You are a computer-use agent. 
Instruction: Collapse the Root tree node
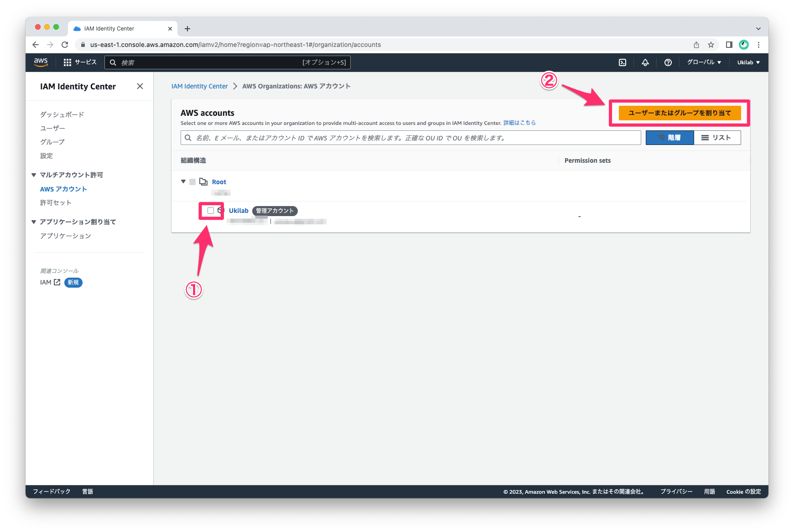183,181
